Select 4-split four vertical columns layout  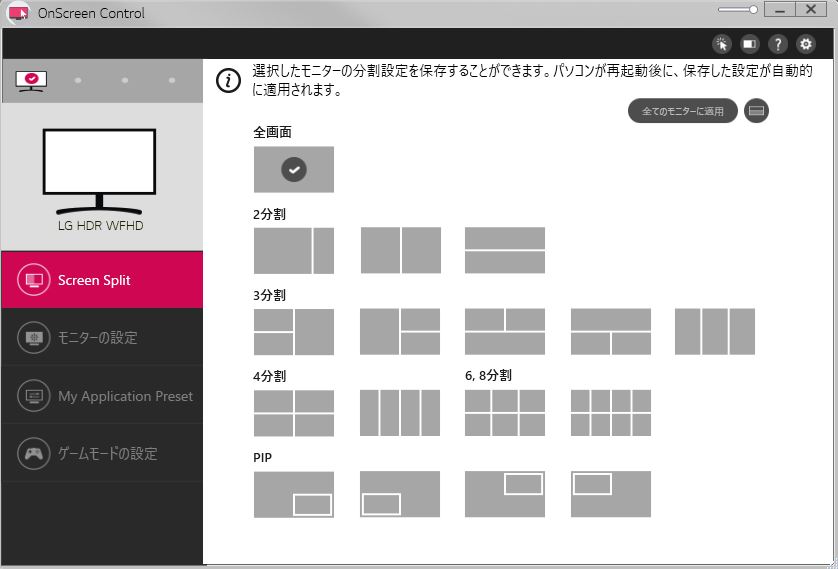pyautogui.click(x=400, y=412)
